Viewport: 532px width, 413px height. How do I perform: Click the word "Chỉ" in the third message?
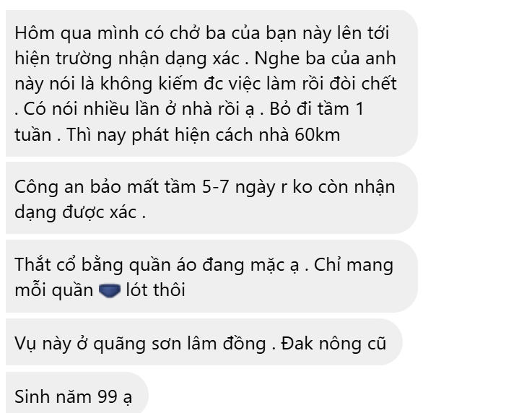pos(328,265)
